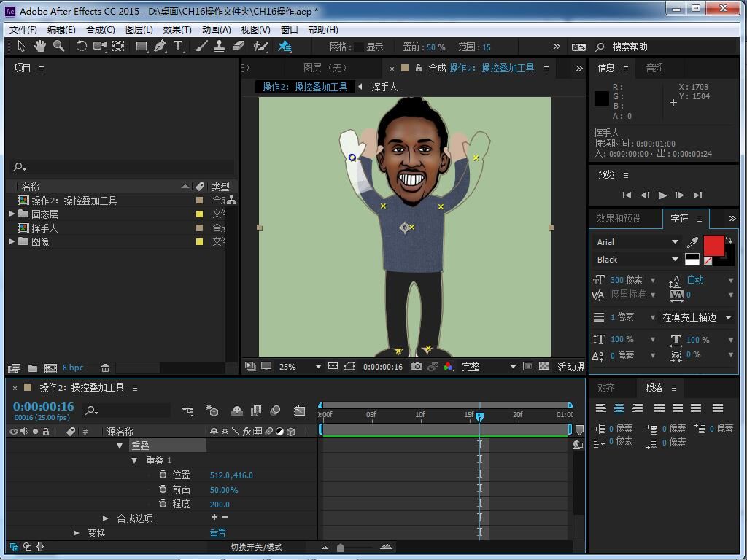The height and width of the screenshot is (560, 747).
Task: Click the 重置 link for 变换
Action: (x=217, y=533)
